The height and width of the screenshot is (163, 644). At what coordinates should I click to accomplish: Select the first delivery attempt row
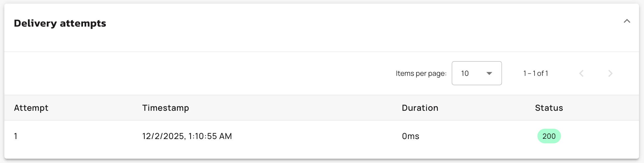(299, 136)
